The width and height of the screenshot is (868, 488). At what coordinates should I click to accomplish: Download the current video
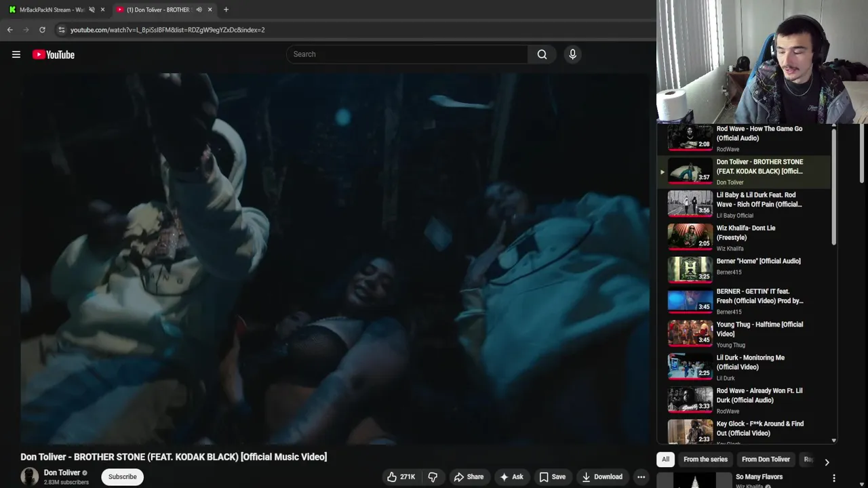(x=602, y=476)
